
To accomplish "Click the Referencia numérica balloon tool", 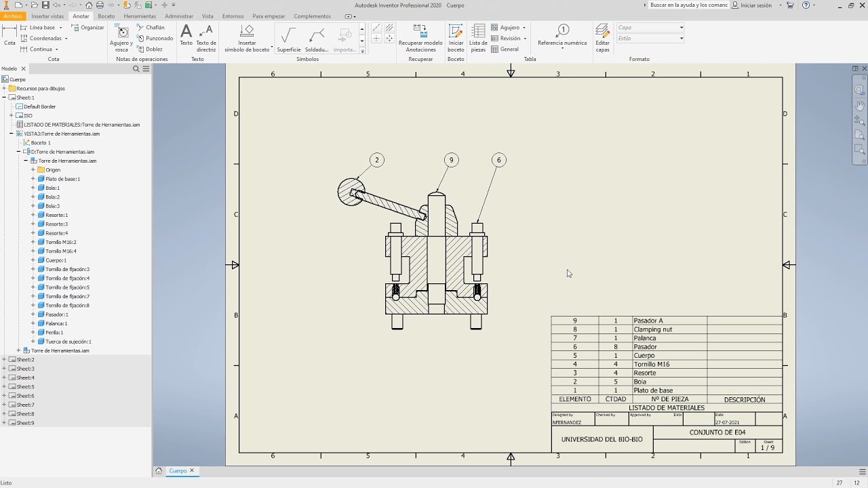I will [x=562, y=35].
